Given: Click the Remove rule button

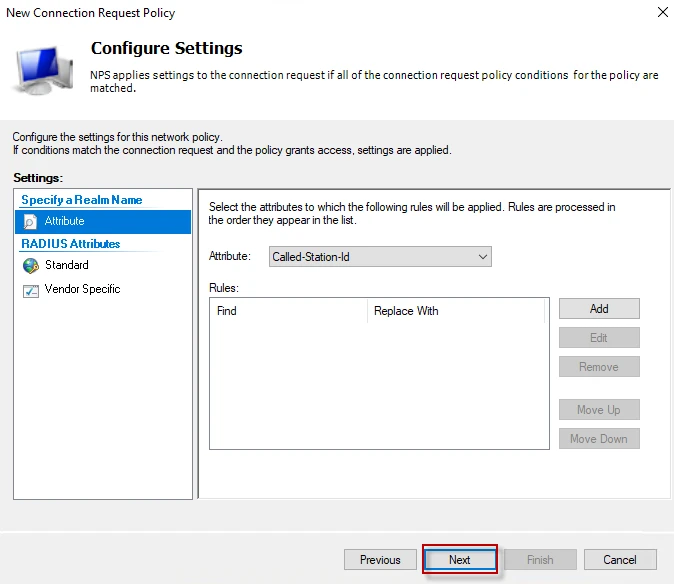Looking at the screenshot, I should pyautogui.click(x=599, y=367).
